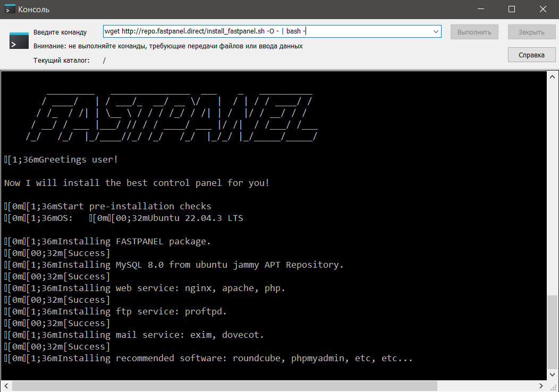The image size is (559, 392).
Task: Click the 'Installing recommended software: roundcube' line
Action: (208, 358)
